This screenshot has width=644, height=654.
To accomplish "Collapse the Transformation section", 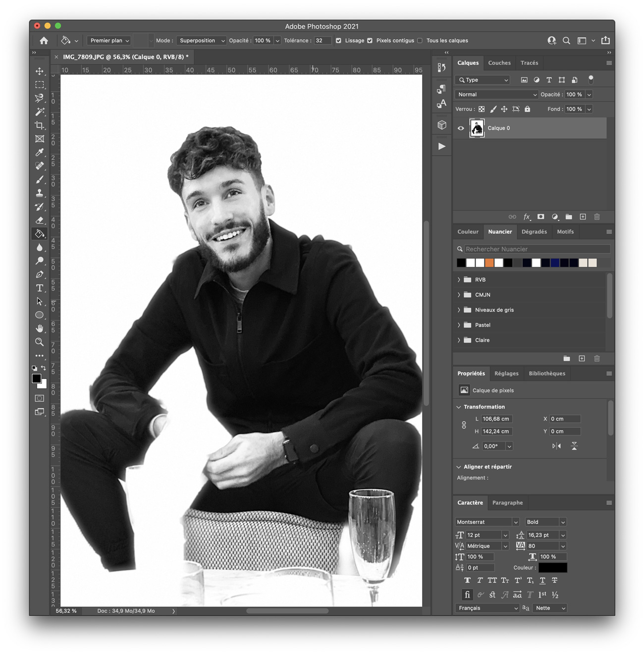I will click(x=459, y=407).
